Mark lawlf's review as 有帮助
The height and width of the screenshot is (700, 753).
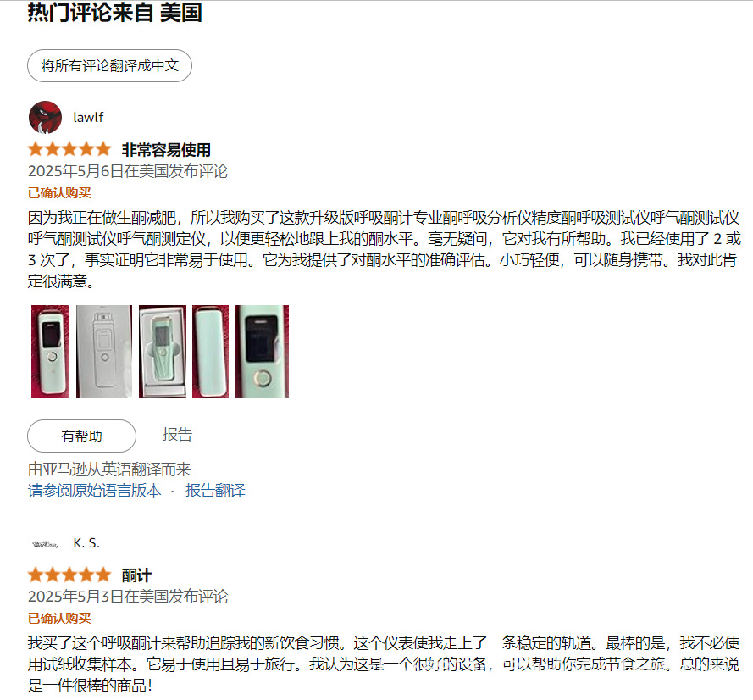(81, 436)
